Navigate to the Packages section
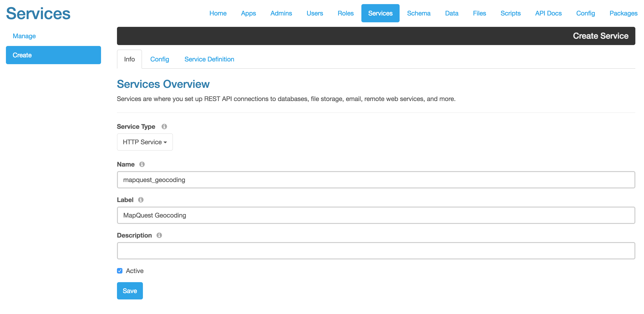This screenshot has height=314, width=644. [x=623, y=13]
